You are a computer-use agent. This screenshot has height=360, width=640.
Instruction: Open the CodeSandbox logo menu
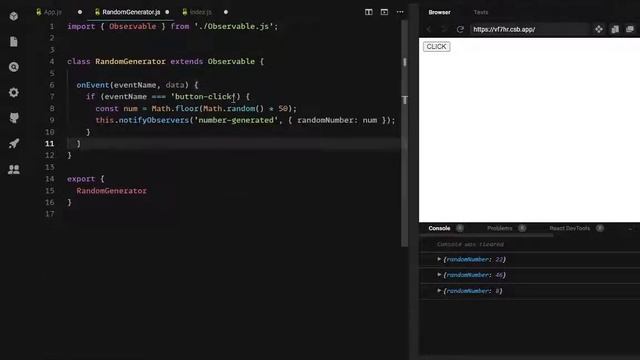[x=14, y=16]
